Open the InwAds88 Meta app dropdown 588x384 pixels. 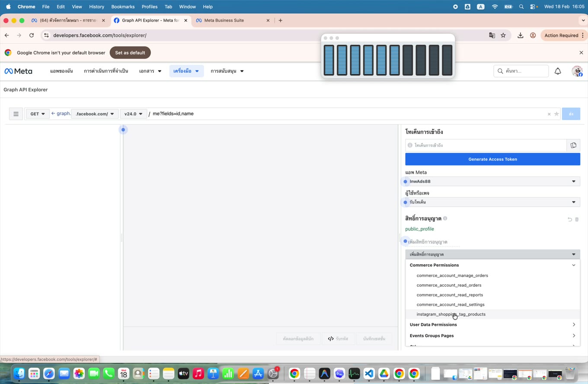click(492, 182)
